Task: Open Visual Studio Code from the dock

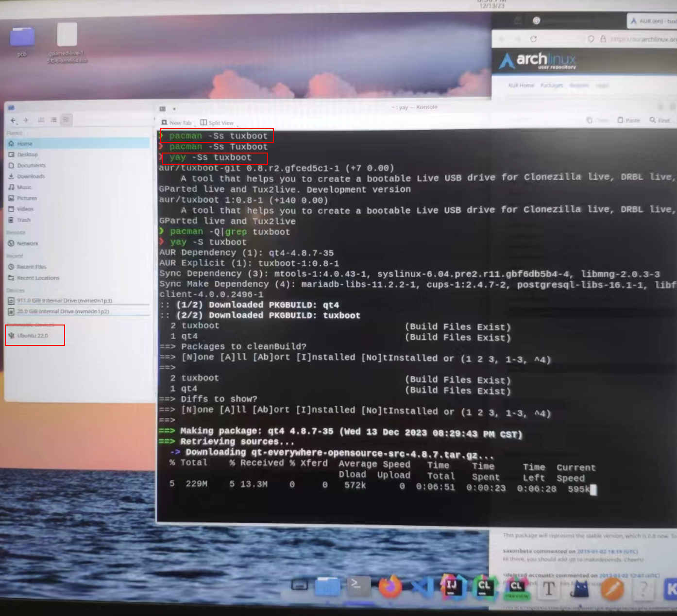Action: click(421, 587)
